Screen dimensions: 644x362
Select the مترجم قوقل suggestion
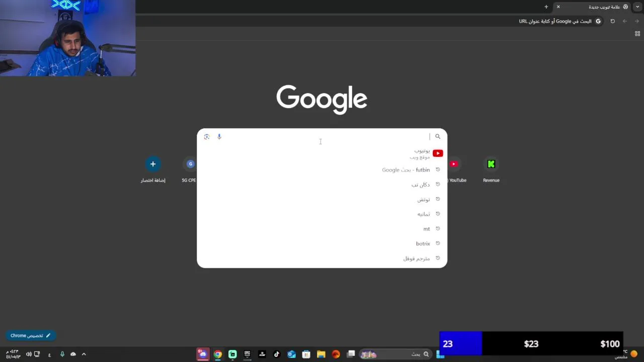point(322,258)
